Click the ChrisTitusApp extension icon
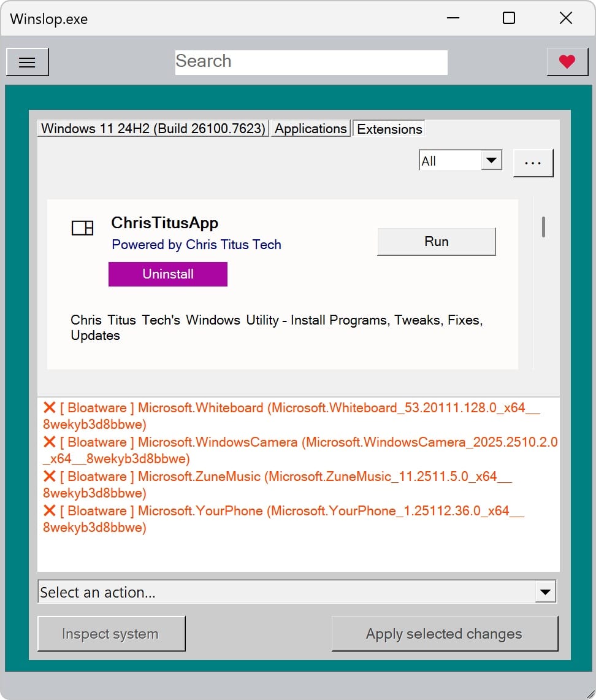The width and height of the screenshot is (596, 700). pyautogui.click(x=83, y=228)
